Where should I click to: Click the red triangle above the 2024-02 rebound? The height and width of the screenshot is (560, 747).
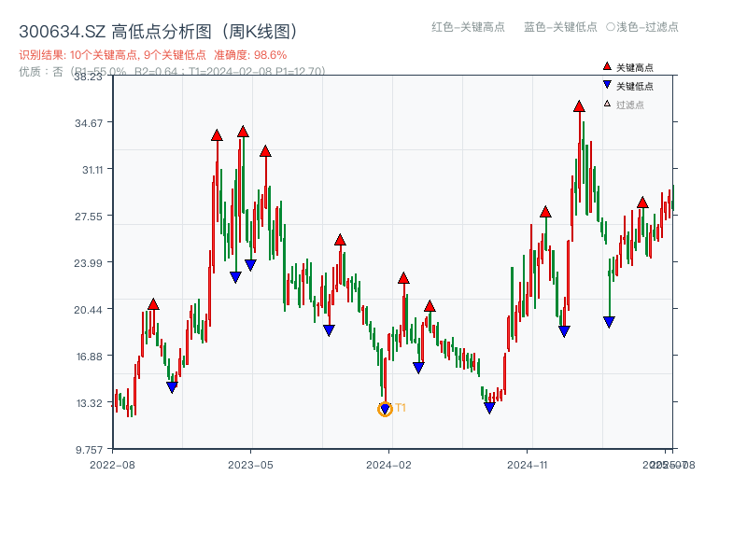coord(403,276)
